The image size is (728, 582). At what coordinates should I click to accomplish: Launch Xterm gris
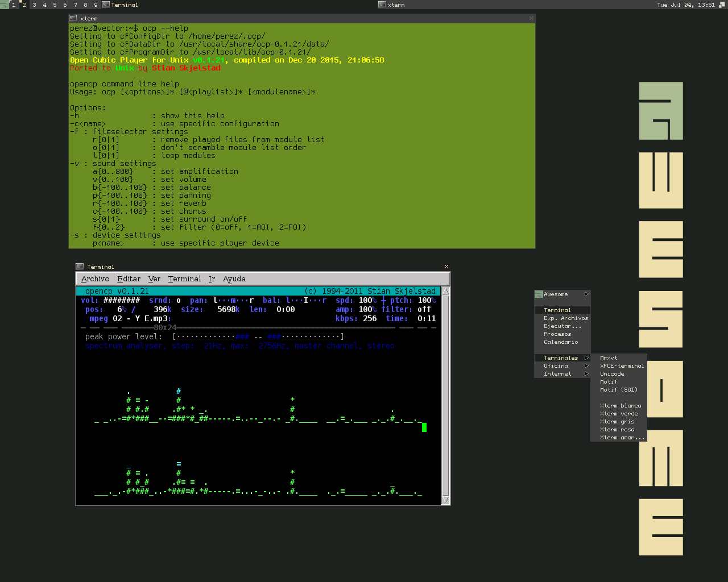click(x=619, y=422)
